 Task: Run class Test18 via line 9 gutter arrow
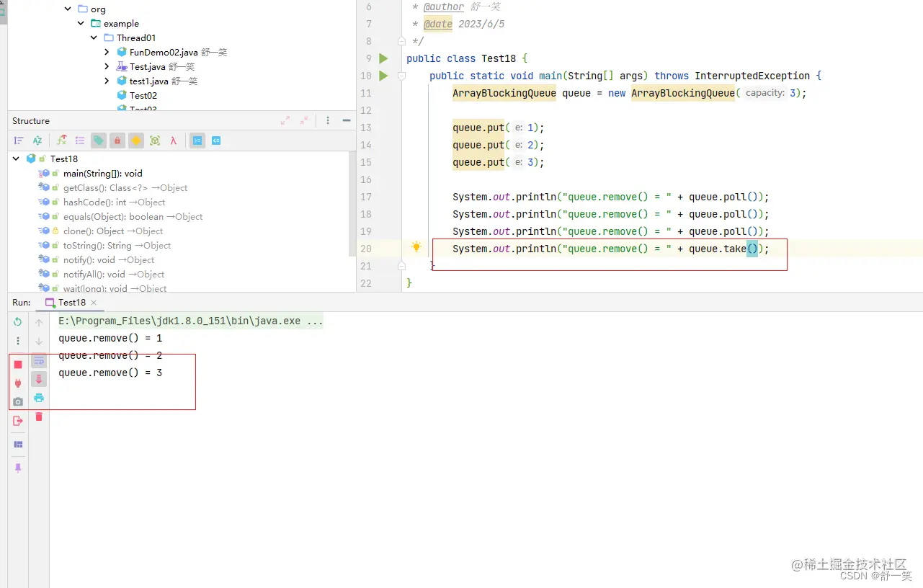[x=383, y=58]
